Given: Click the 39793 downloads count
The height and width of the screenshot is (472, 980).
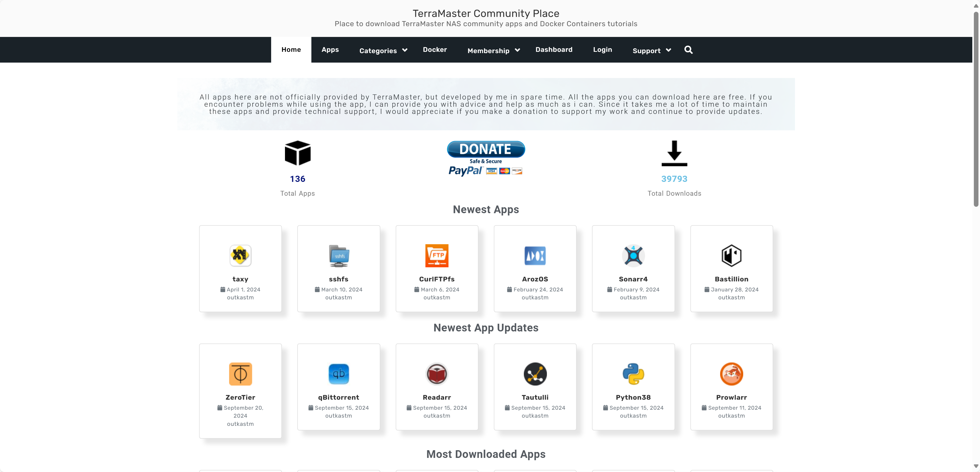Looking at the screenshot, I should pyautogui.click(x=674, y=179).
